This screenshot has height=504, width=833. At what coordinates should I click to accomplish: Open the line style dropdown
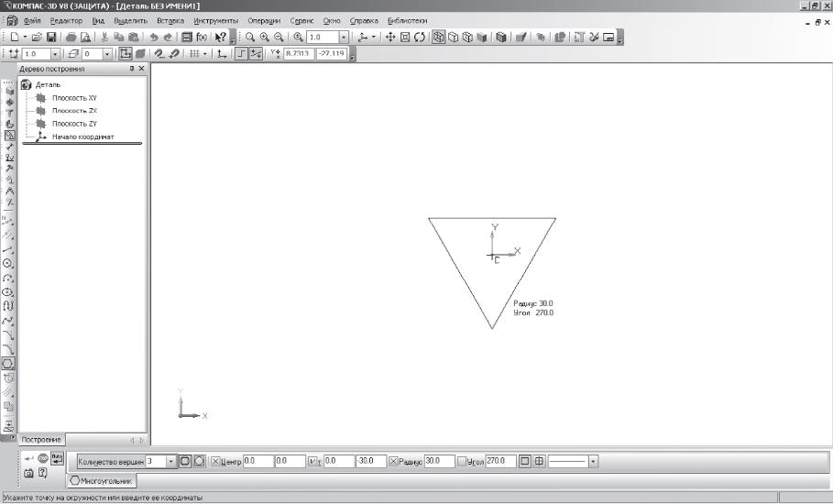pyautogui.click(x=593, y=462)
